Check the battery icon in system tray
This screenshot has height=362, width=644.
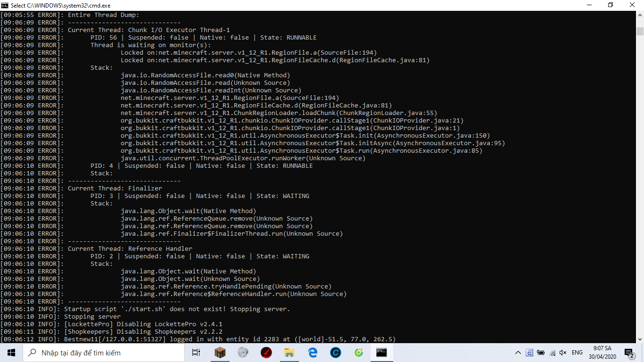pos(541,353)
